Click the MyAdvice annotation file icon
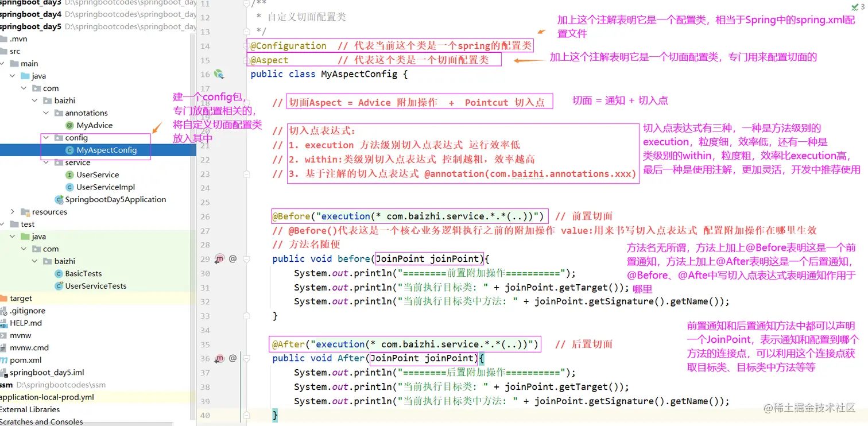This screenshot has width=868, height=426. (69, 125)
